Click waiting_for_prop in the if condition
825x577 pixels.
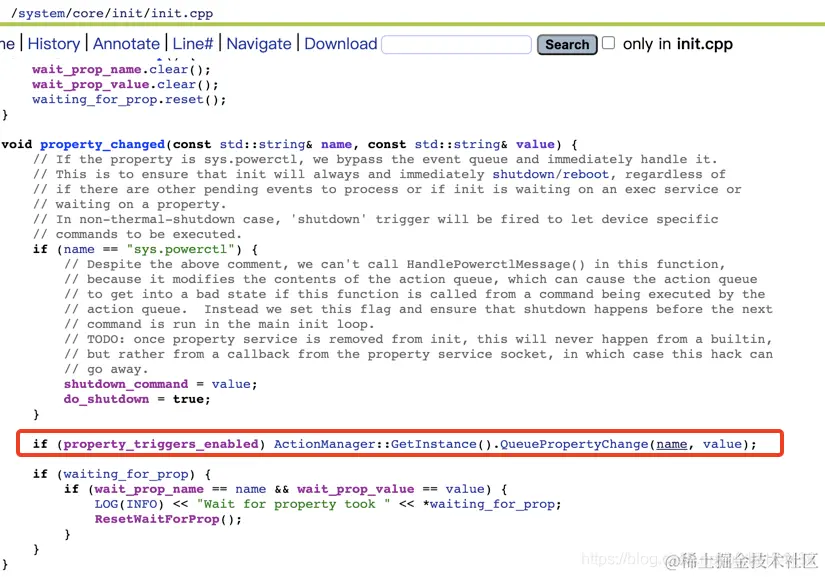click(126, 474)
